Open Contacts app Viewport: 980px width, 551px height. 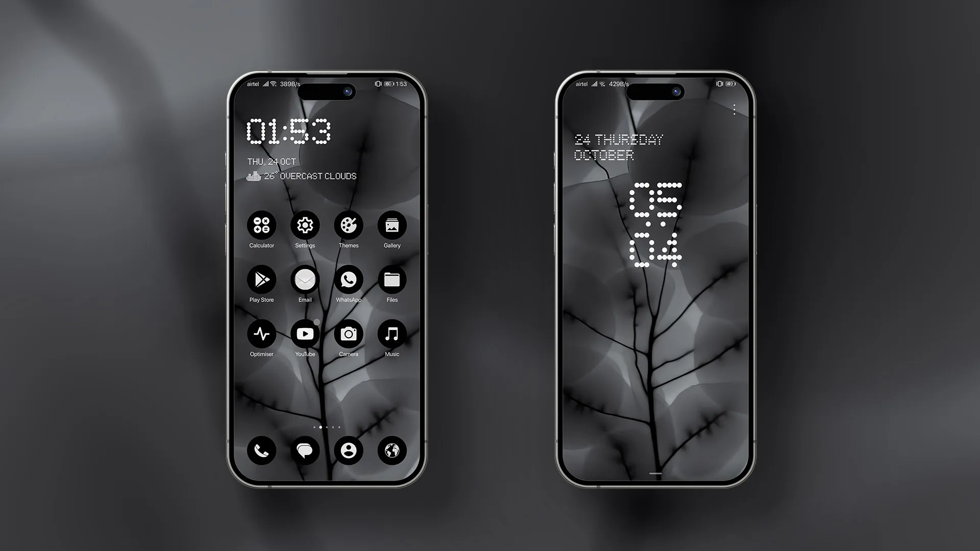coord(349,451)
